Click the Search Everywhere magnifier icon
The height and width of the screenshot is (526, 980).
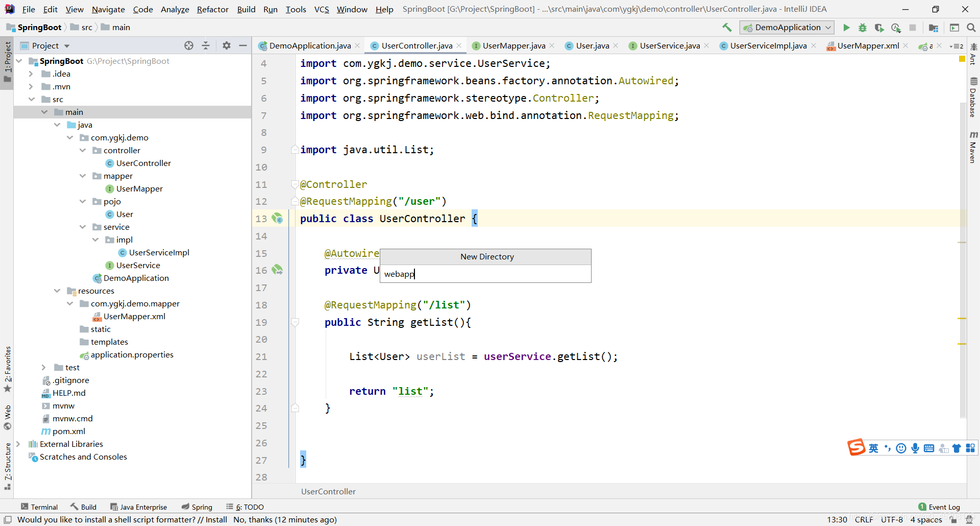coord(971,28)
